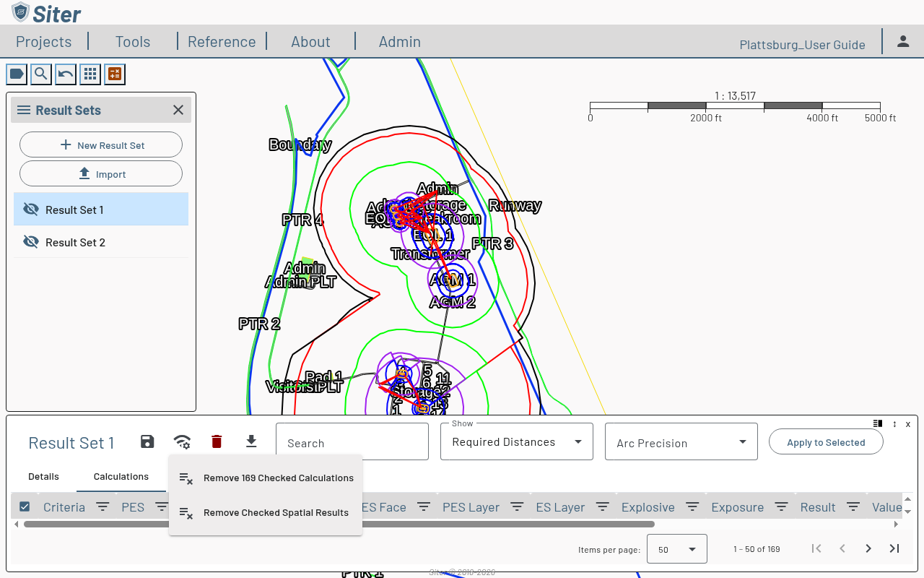Select the magnifier search tool
The height and width of the screenshot is (578, 924).
click(x=41, y=74)
